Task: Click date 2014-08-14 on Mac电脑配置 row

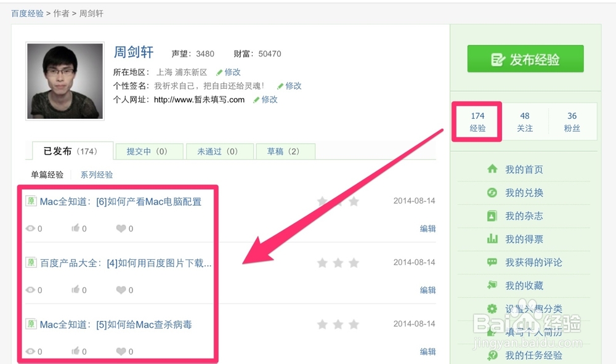Action: [x=414, y=201]
